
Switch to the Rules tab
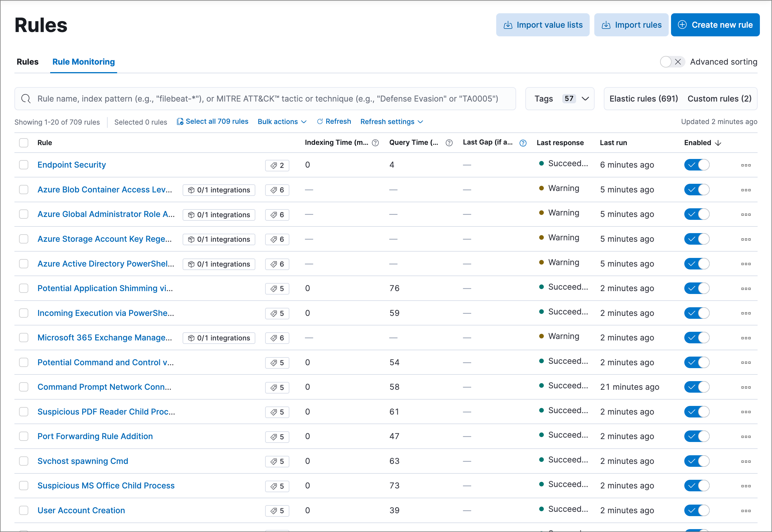28,62
